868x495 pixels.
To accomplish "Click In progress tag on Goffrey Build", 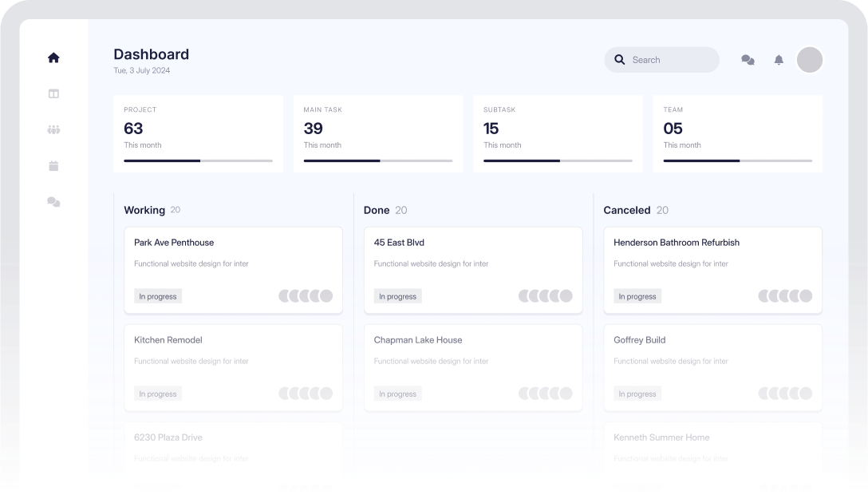I will (x=637, y=394).
